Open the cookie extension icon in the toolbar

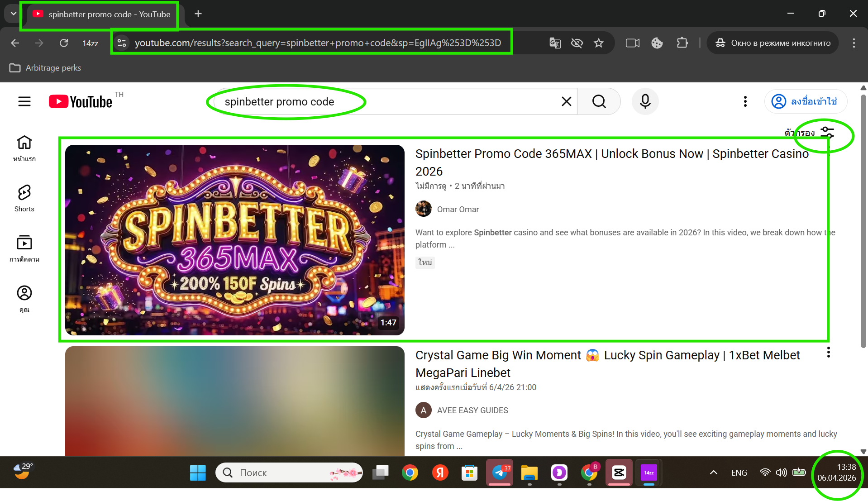657,43
